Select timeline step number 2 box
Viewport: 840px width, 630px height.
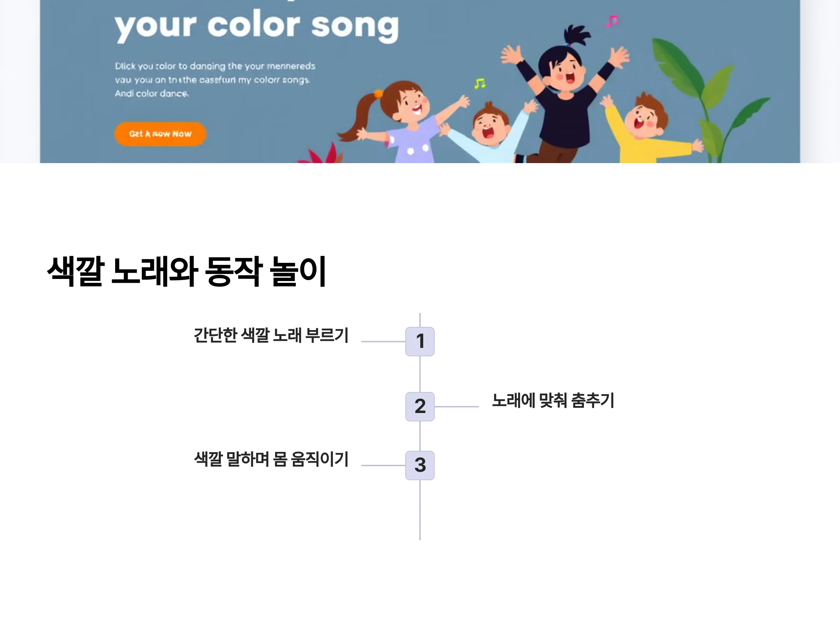[x=420, y=406]
